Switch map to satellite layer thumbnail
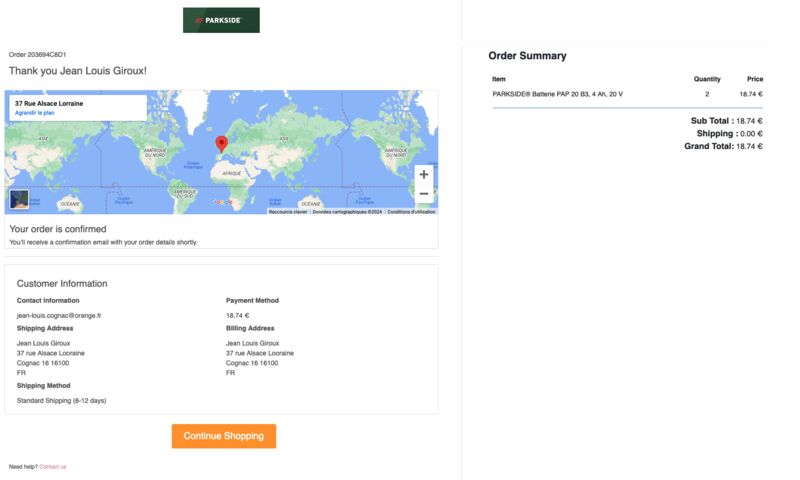This screenshot has height=480, width=800. click(19, 199)
